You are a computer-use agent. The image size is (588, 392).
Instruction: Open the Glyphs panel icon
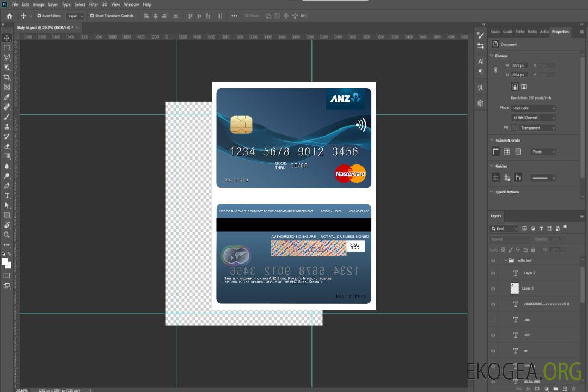(481, 88)
